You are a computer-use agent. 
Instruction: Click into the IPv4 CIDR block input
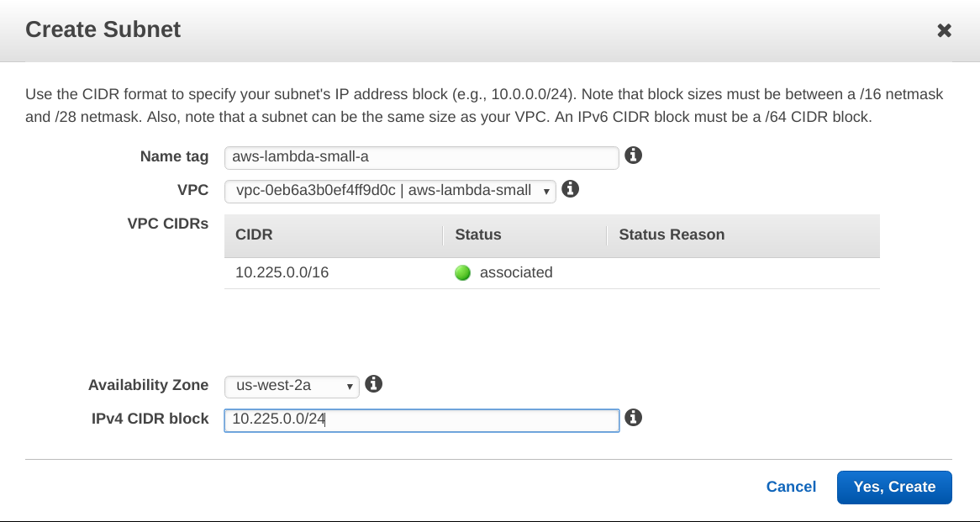click(421, 419)
